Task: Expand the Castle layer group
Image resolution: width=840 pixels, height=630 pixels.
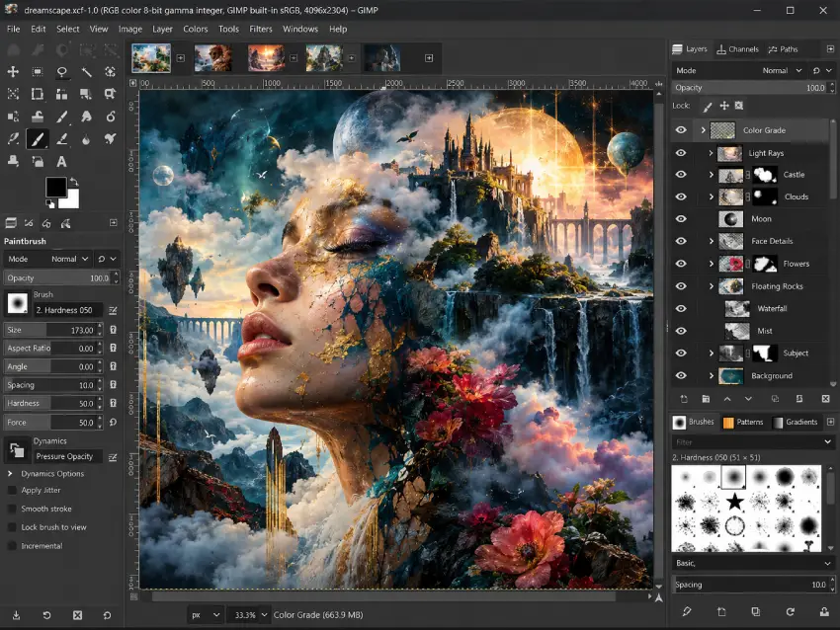Action: click(x=711, y=175)
